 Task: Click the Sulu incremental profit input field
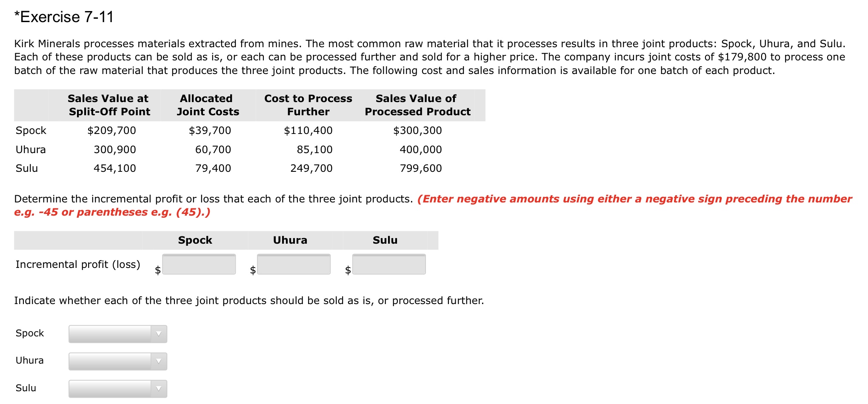click(389, 264)
